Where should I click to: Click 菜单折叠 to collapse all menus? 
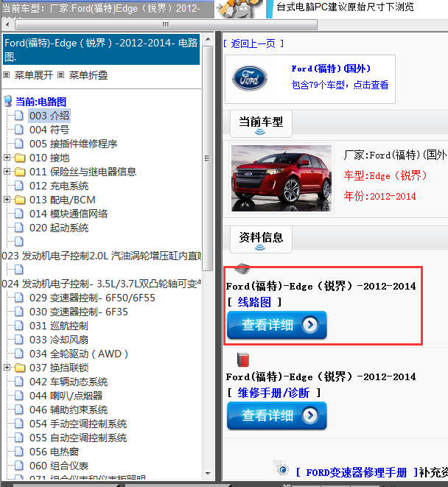[88, 75]
